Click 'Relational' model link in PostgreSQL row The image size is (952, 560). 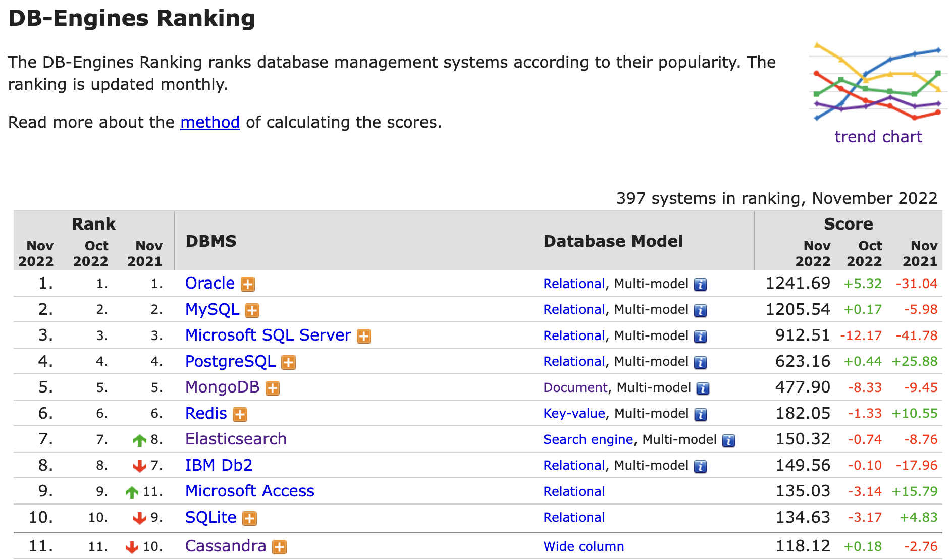[x=574, y=361]
